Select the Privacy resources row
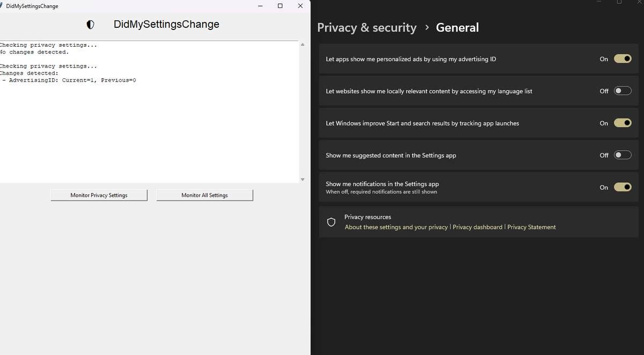This screenshot has height=355, width=644. pyautogui.click(x=472, y=221)
